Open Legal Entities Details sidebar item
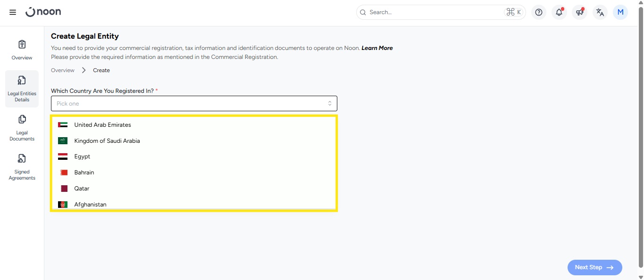The width and height of the screenshot is (644, 280). point(22,89)
